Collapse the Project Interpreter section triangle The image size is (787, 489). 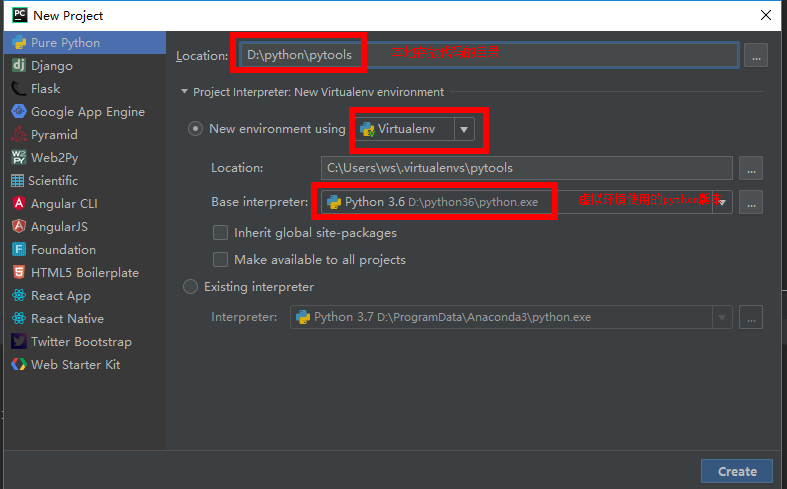(x=184, y=91)
